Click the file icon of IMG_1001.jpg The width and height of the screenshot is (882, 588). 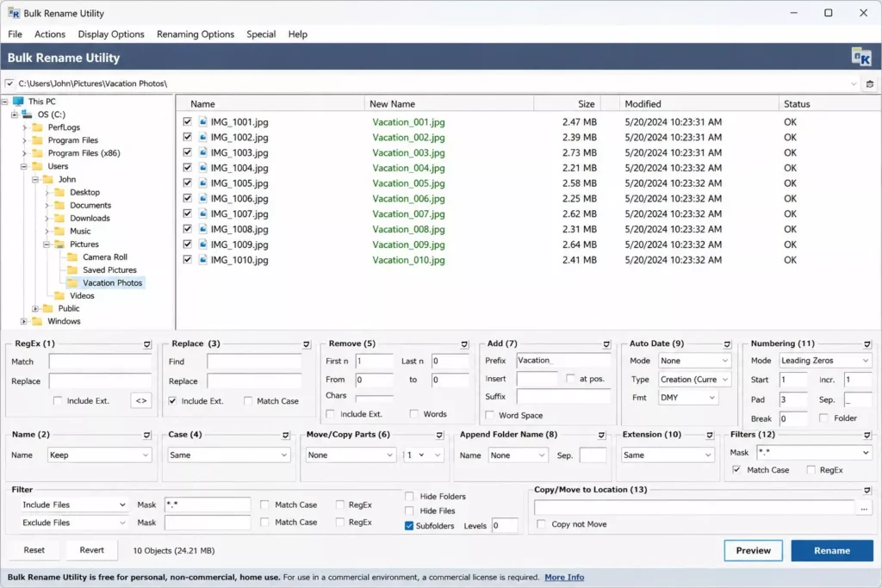point(203,121)
